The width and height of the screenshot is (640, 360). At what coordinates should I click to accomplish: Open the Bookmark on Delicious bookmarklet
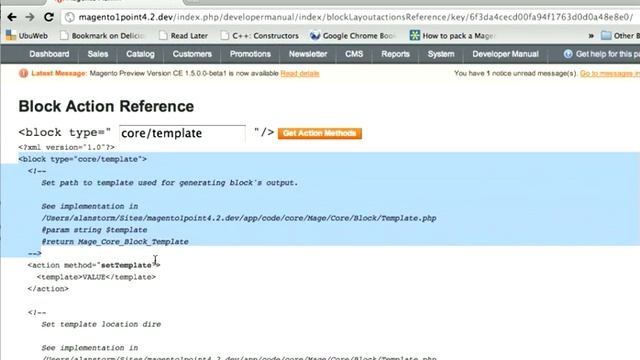tap(102, 36)
